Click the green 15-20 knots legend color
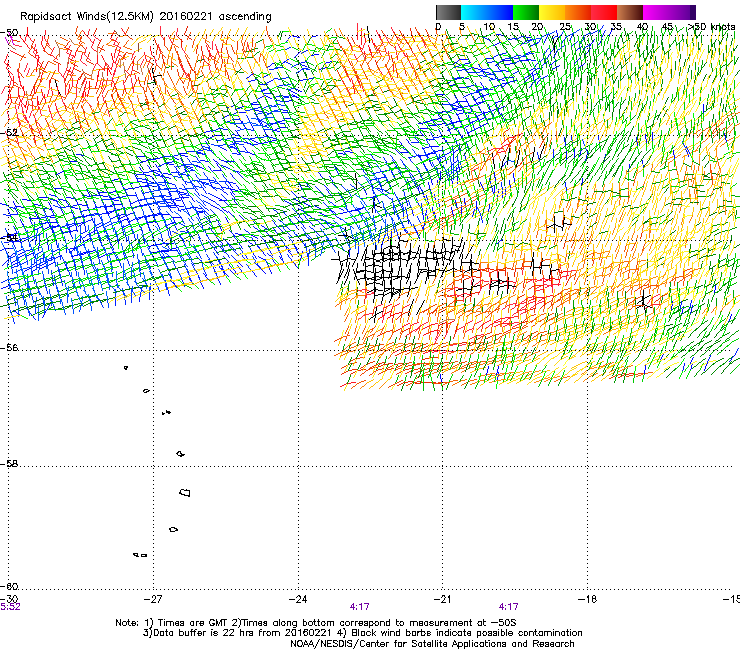The height and width of the screenshot is (650, 740). [x=526, y=12]
